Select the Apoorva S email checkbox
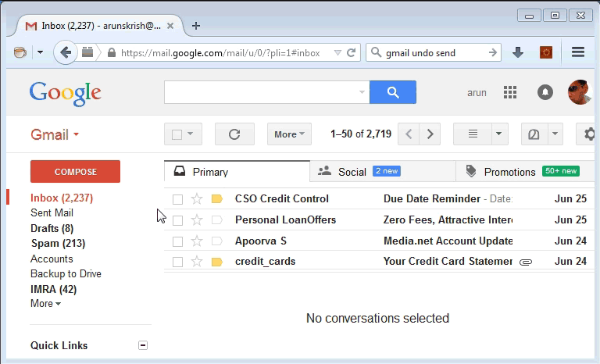The image size is (600, 364). click(x=177, y=241)
